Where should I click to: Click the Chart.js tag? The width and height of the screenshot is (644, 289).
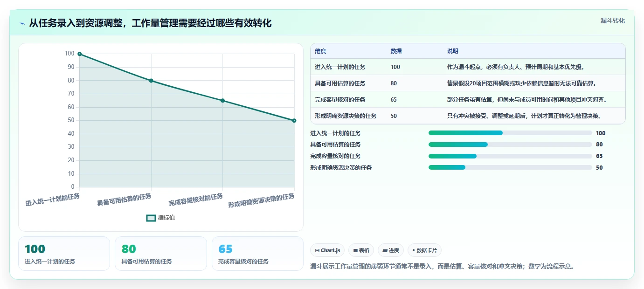click(x=327, y=250)
